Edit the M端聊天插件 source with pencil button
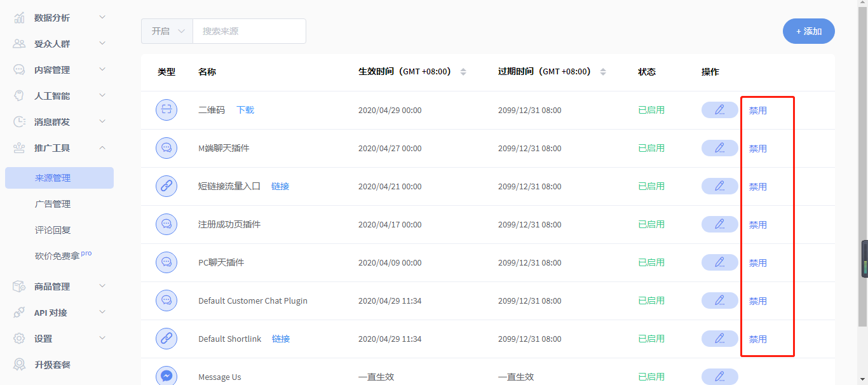This screenshot has height=385, width=868. pyautogui.click(x=720, y=148)
